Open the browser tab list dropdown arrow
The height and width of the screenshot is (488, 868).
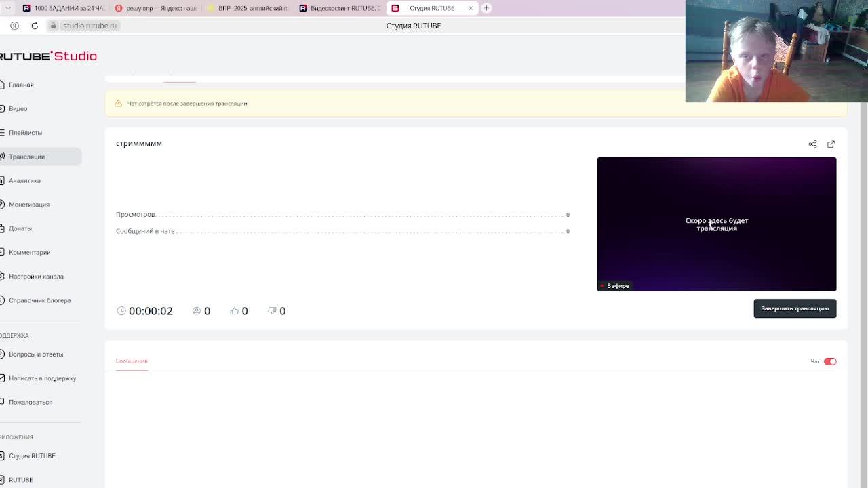pyautogui.click(x=7, y=8)
